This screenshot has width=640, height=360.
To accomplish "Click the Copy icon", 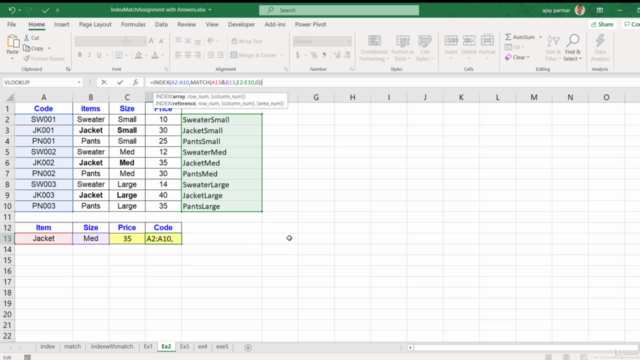I will [27, 48].
